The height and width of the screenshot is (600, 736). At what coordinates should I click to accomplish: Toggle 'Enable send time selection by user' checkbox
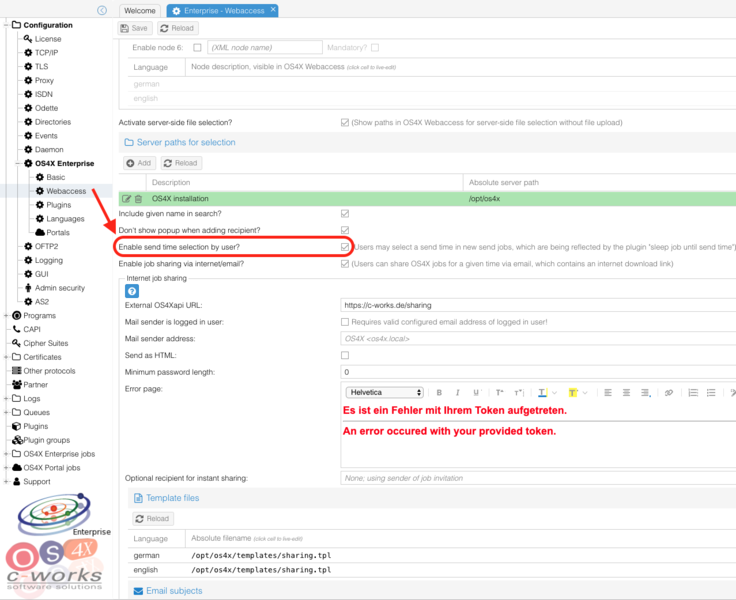(345, 246)
